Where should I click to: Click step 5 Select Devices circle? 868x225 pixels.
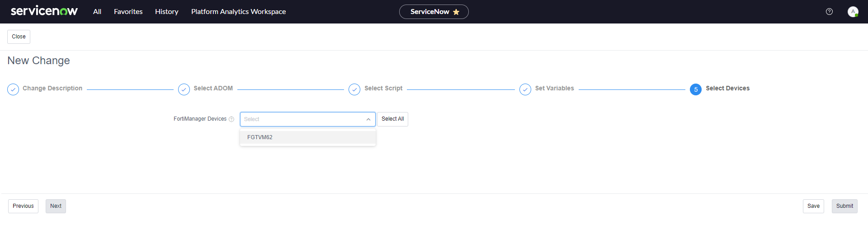696,89
